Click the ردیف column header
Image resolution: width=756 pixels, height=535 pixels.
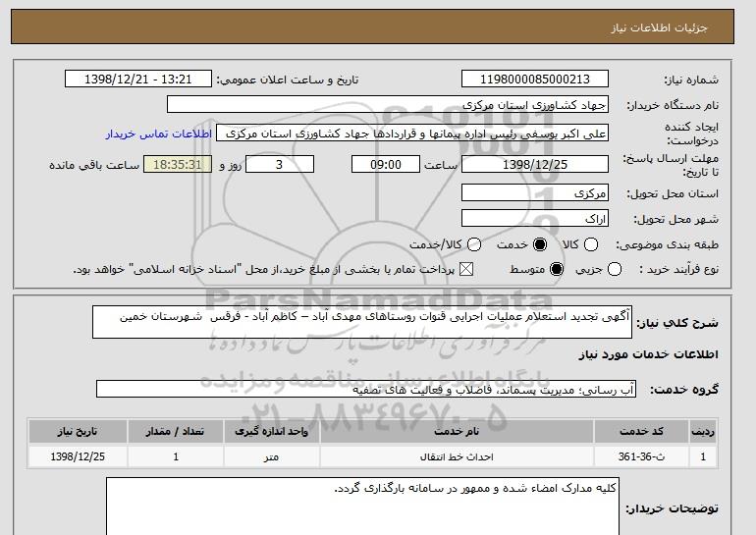tap(703, 431)
